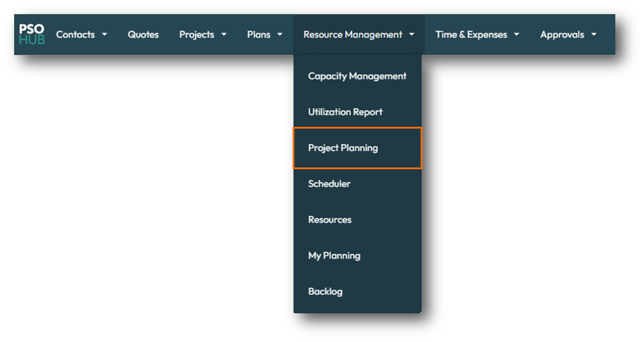Open the Approvals menu
This screenshot has height=342, width=644.
point(562,34)
